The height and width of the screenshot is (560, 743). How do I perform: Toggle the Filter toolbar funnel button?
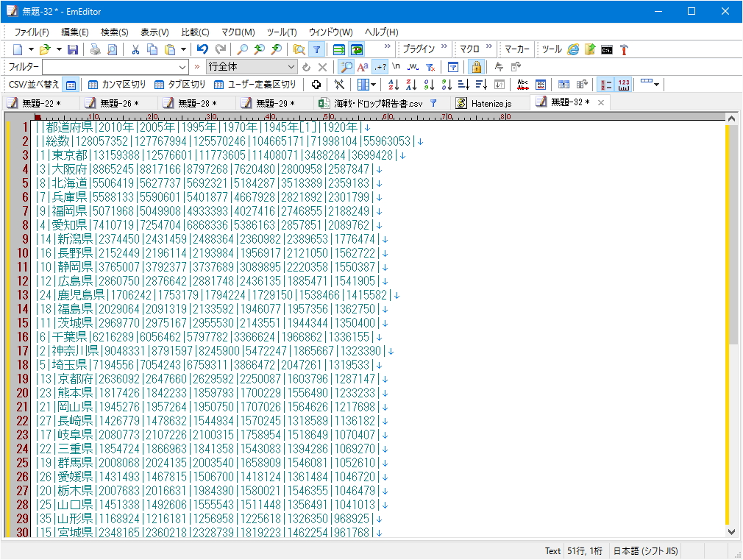tap(316, 49)
